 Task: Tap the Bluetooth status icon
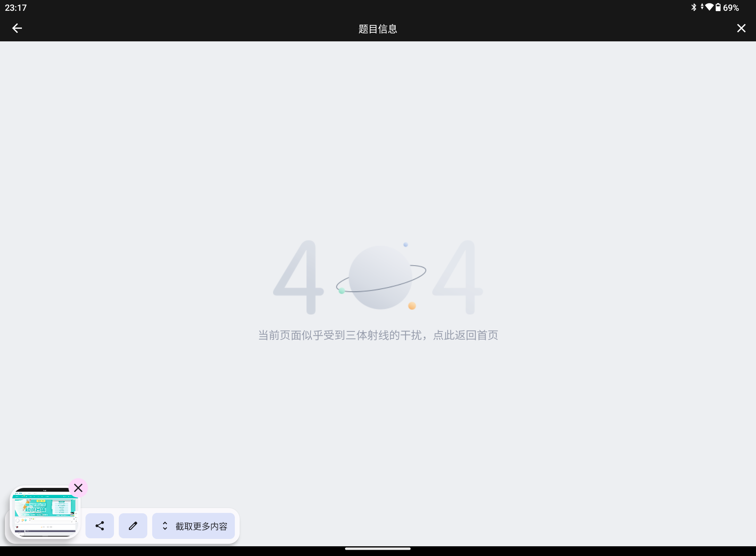tap(693, 7)
